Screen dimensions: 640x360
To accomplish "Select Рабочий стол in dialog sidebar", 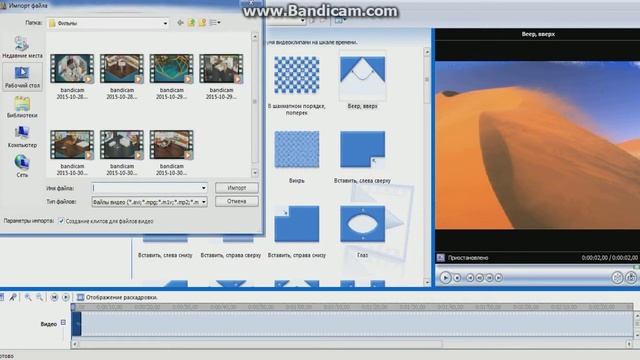I will (x=22, y=78).
